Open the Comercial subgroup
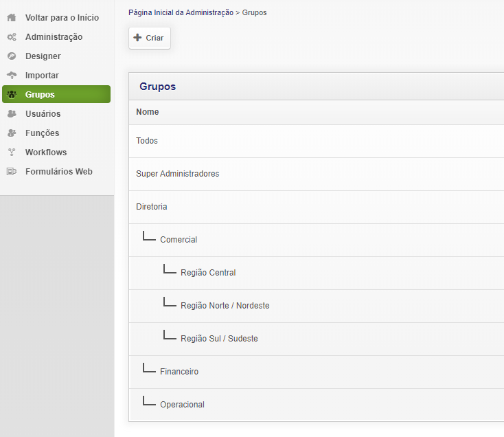This screenshot has height=437, width=504. [179, 240]
